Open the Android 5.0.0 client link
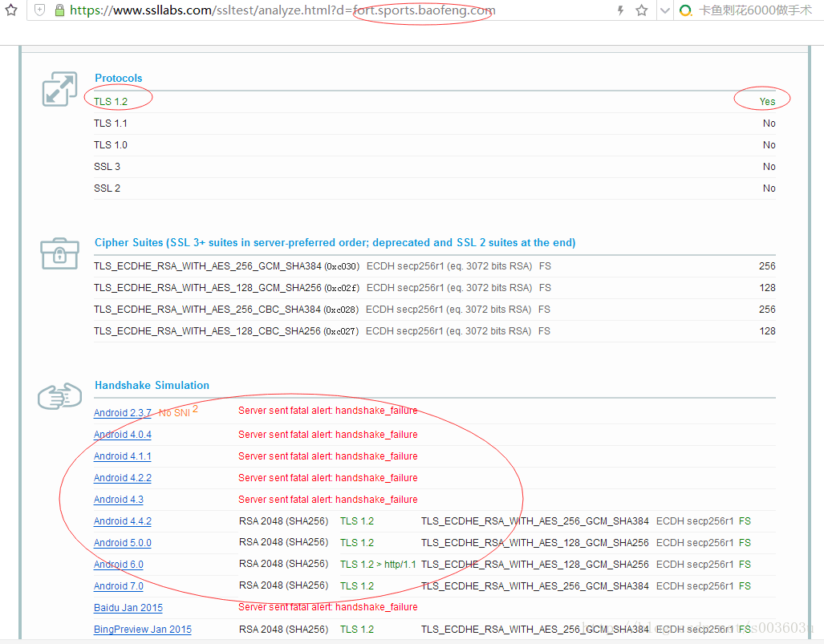This screenshot has height=644, width=824. (123, 543)
